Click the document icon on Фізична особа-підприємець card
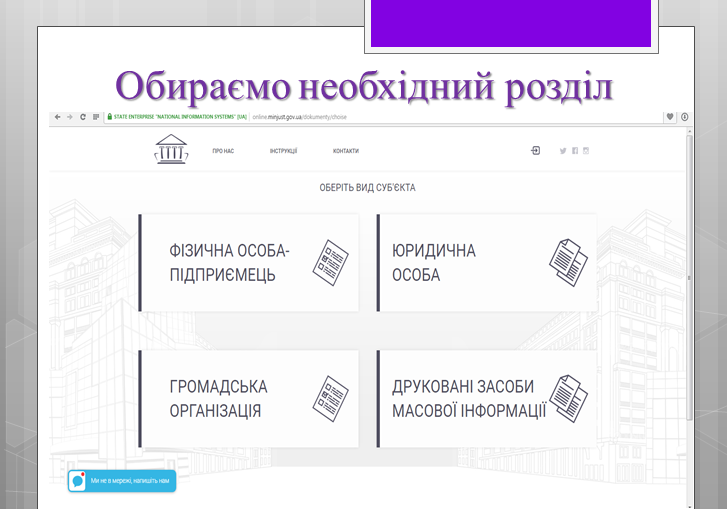727x509 pixels. click(x=331, y=262)
